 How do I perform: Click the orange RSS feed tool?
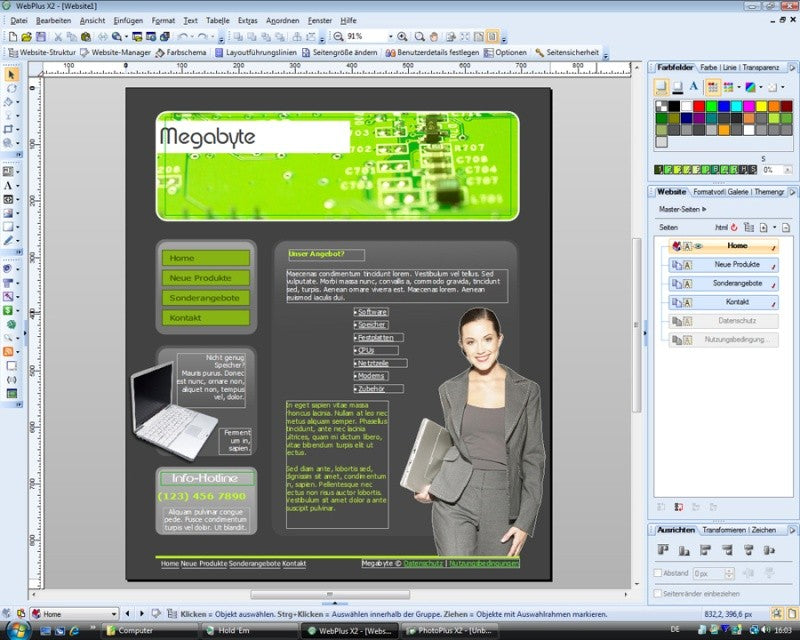click(9, 352)
